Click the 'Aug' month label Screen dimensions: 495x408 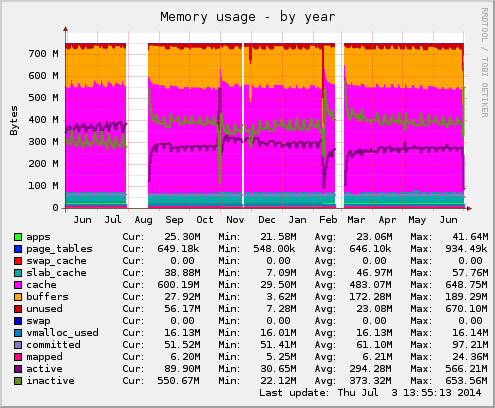144,220
